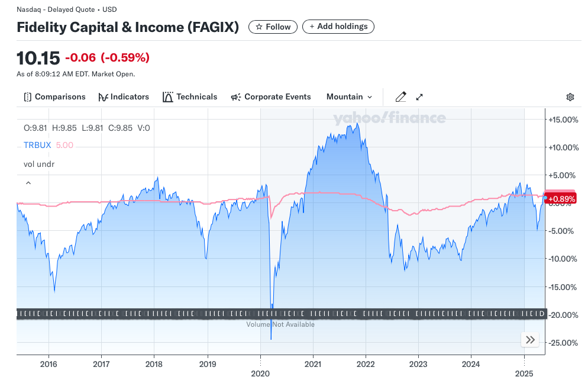Click the vol undr indicator label
Viewport: 588px width, 380px height.
click(39, 164)
